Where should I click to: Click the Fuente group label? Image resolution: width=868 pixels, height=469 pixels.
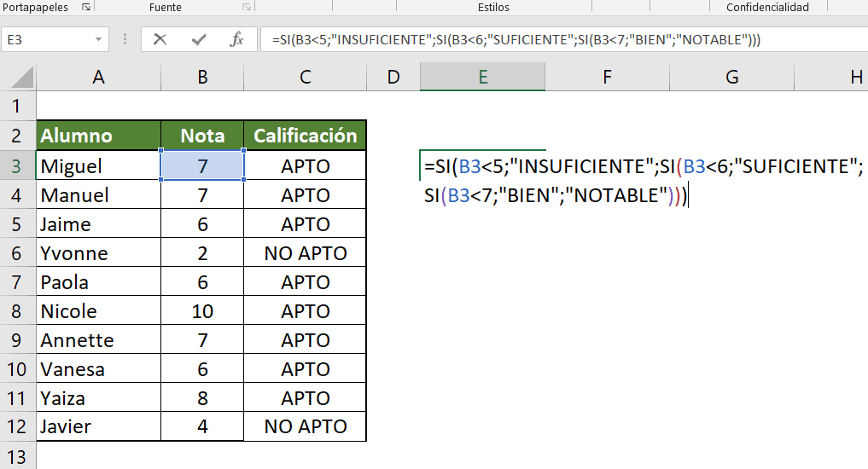click(165, 7)
